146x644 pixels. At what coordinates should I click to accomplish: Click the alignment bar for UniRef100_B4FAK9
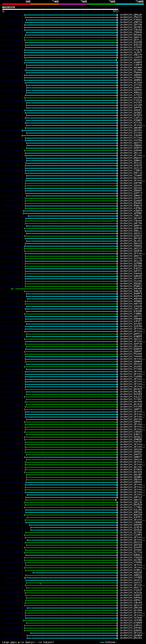click(64, 289)
